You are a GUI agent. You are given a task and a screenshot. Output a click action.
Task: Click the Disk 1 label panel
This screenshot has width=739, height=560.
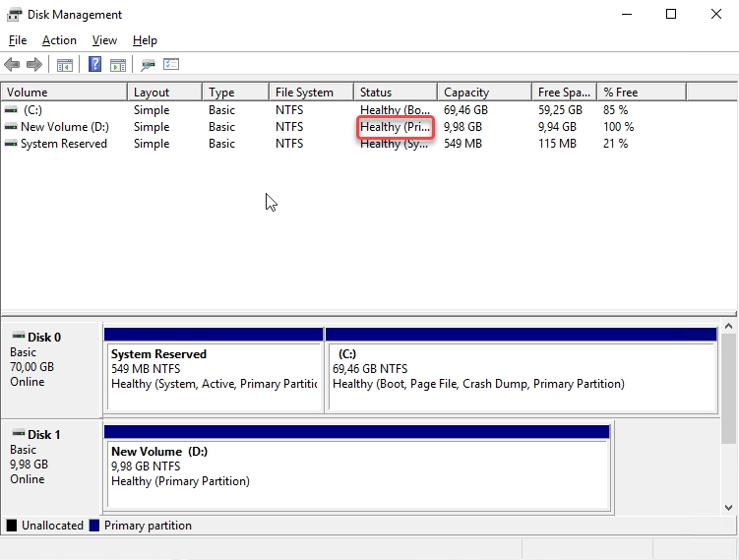tap(51, 464)
